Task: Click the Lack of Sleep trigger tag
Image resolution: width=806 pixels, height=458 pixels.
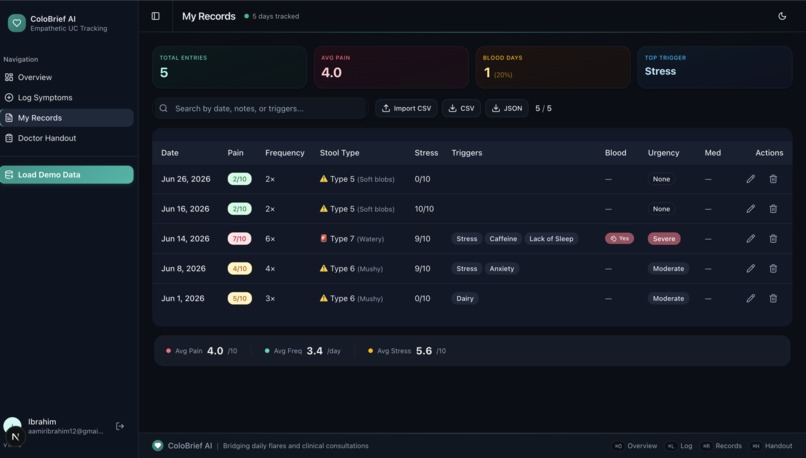Action: tap(551, 239)
